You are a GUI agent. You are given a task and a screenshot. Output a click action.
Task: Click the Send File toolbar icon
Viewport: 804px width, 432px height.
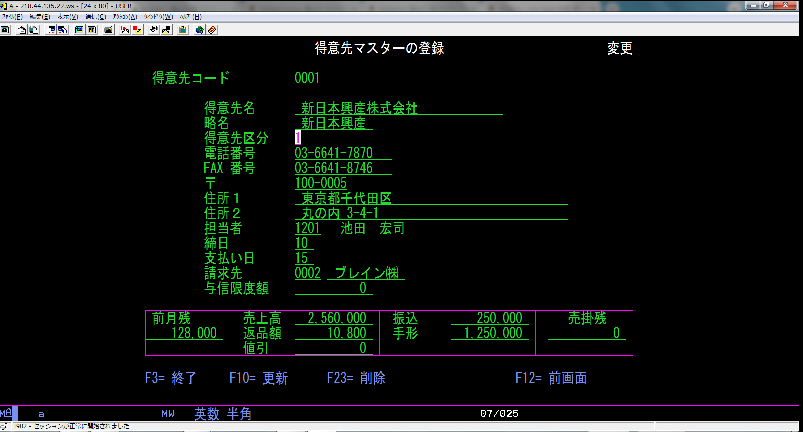tap(51, 29)
